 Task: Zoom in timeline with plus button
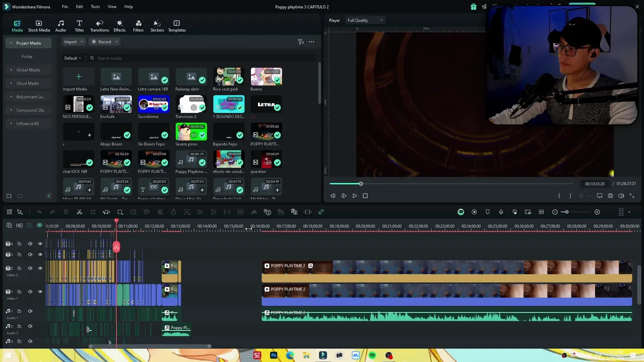(597, 212)
